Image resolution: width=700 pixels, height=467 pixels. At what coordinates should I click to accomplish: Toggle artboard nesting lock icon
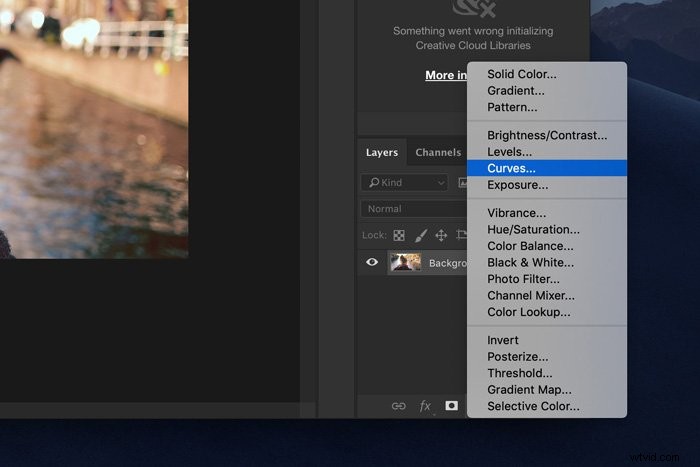click(x=462, y=235)
